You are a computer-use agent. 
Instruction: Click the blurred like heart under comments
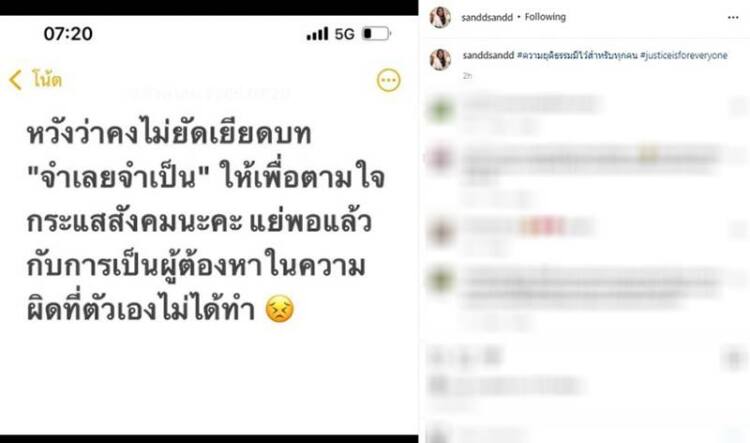click(x=436, y=357)
